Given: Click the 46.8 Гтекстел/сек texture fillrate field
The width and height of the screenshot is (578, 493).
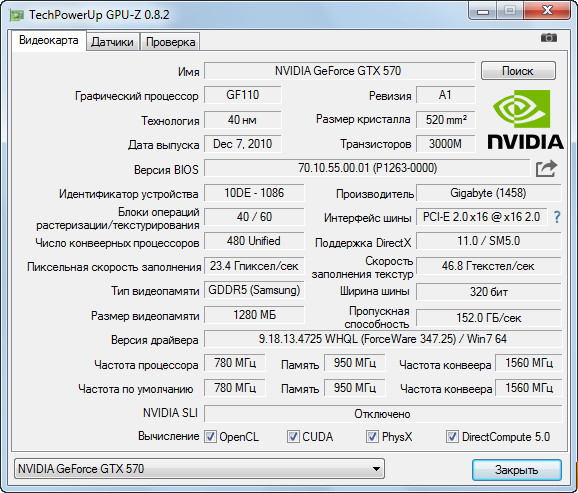Looking at the screenshot, I should pos(488,266).
